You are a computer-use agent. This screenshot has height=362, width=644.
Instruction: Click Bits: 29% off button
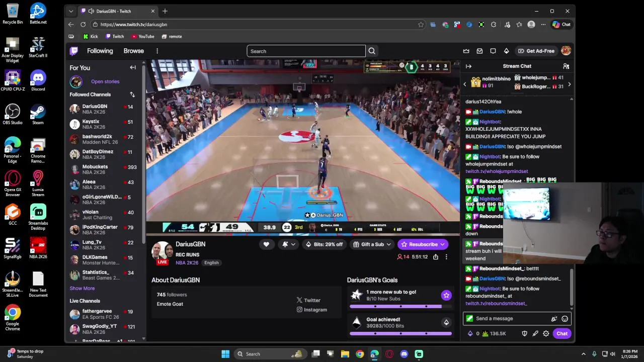coord(324,244)
